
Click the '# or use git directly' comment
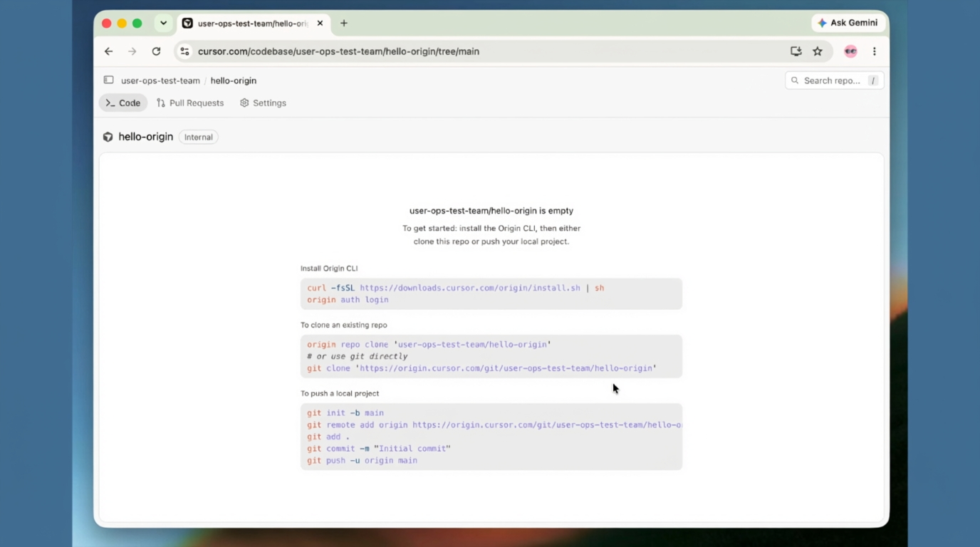[358, 356]
